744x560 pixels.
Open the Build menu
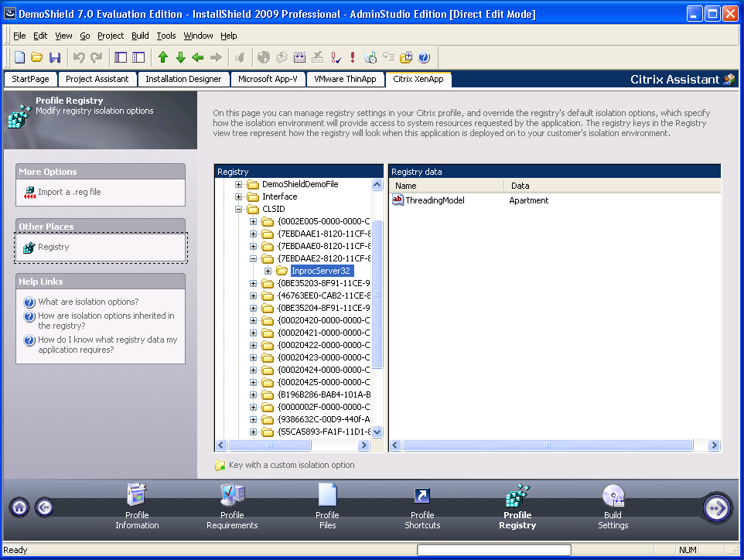pos(140,36)
